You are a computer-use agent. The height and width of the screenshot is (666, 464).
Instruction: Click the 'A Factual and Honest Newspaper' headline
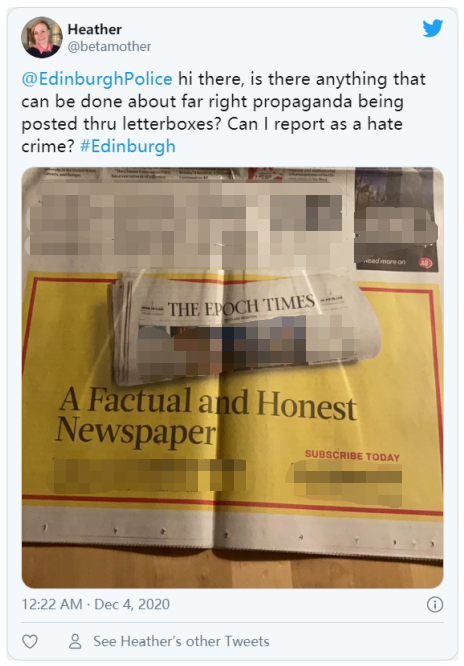tap(207, 416)
